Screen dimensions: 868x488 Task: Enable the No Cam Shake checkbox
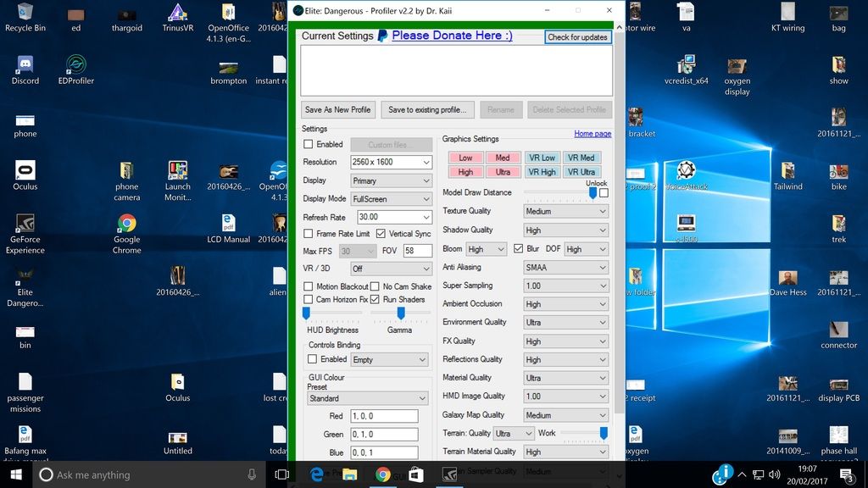point(375,286)
